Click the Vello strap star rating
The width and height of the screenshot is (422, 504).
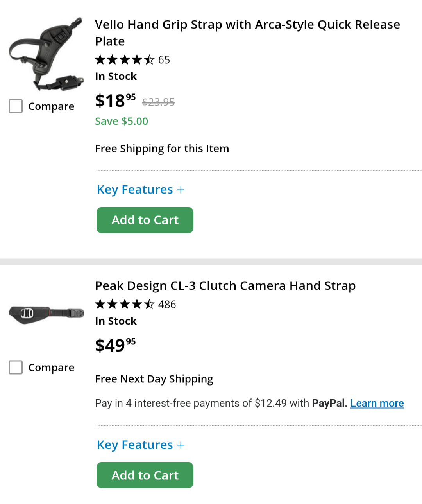pyautogui.click(x=125, y=60)
